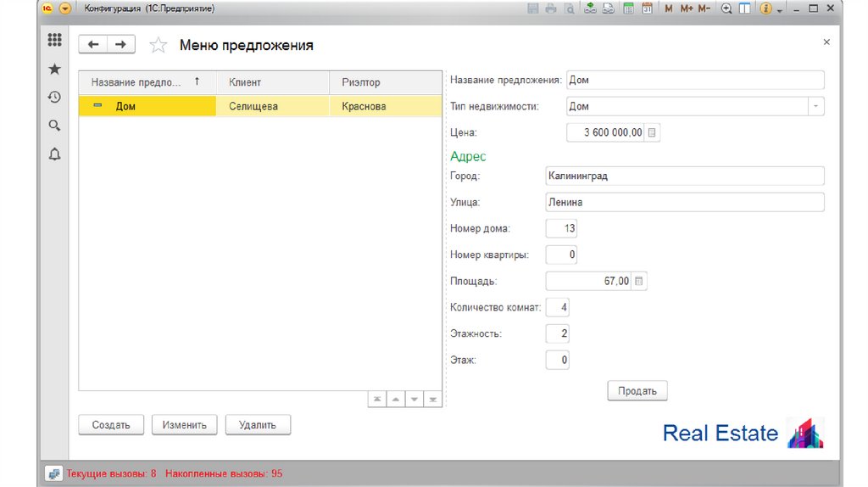The image size is (868, 487).
Task: Open the calendar icon in title toolbar
Action: (x=648, y=8)
